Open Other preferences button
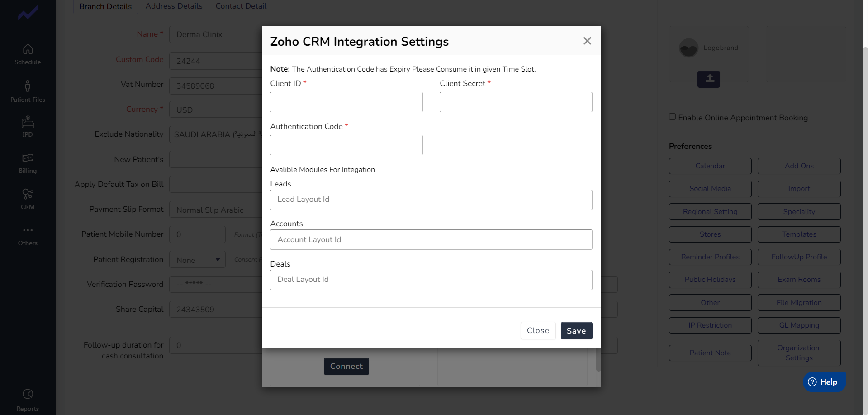Viewport: 868px width, 415px height. [x=710, y=302]
